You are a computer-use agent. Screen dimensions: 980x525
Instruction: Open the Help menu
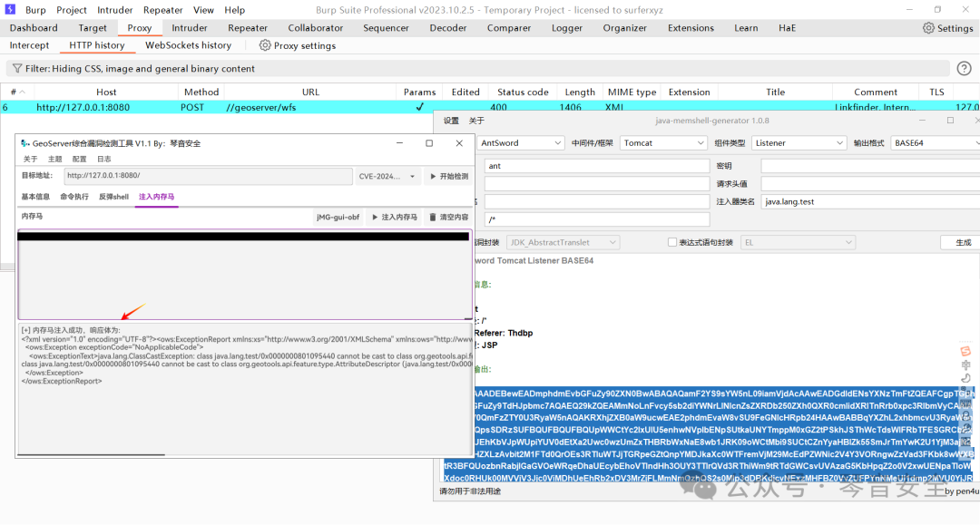[x=235, y=10]
